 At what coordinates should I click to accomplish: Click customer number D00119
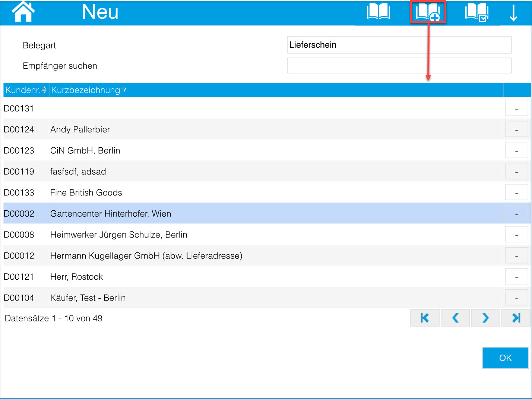pyautogui.click(x=19, y=172)
